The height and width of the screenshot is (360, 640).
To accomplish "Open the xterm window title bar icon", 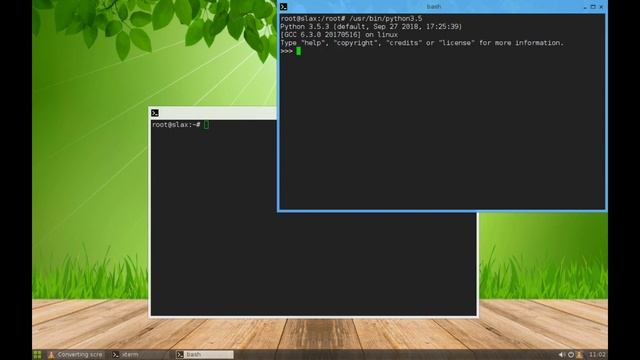I will click(x=155, y=113).
